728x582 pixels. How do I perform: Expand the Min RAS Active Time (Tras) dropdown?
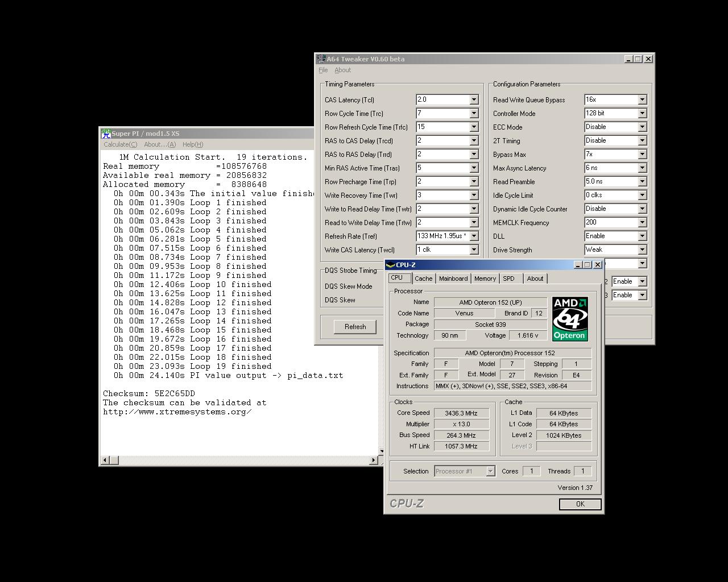pyautogui.click(x=474, y=168)
